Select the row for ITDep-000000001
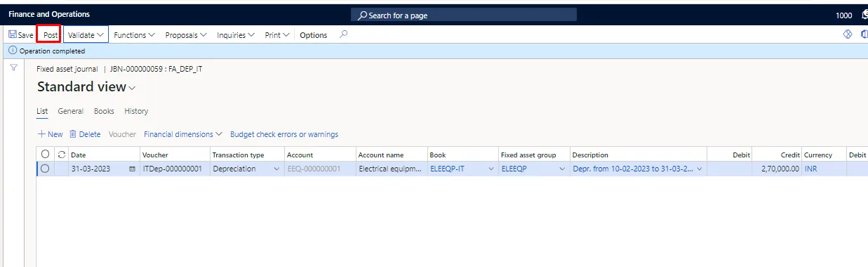868x267 pixels. click(x=46, y=169)
